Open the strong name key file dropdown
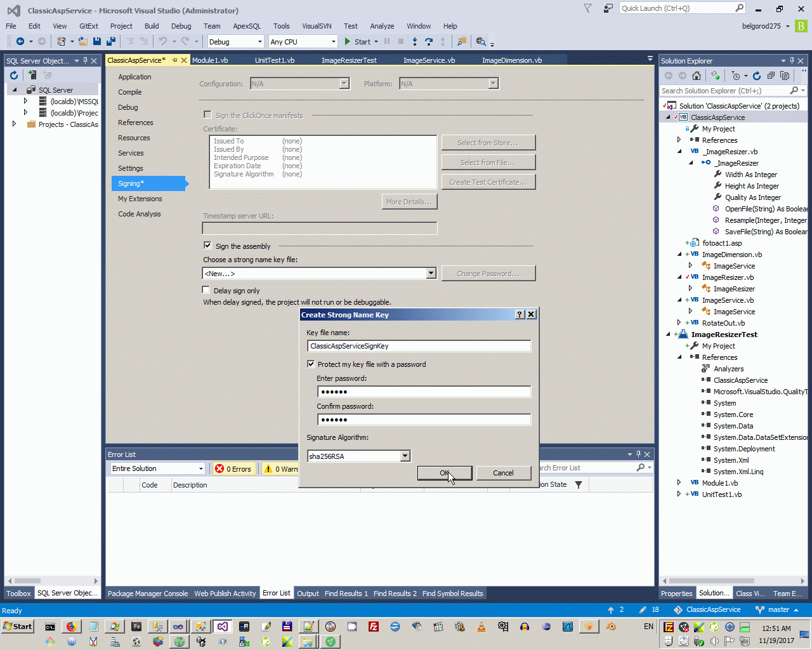The height and width of the screenshot is (650, 812). (x=431, y=273)
